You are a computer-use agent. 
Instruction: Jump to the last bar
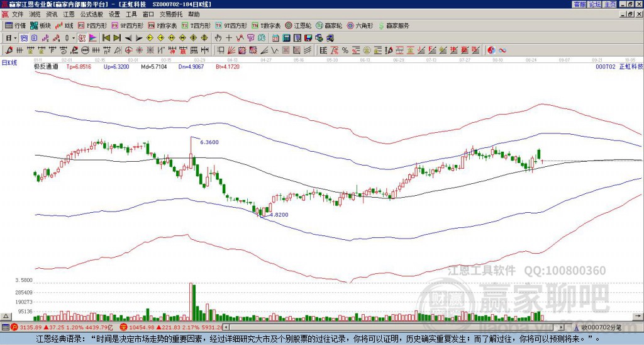point(117,38)
